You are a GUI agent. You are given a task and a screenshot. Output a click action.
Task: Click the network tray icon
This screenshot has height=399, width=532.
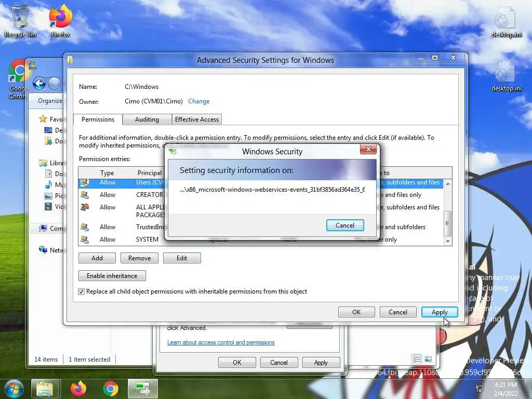[x=480, y=389]
